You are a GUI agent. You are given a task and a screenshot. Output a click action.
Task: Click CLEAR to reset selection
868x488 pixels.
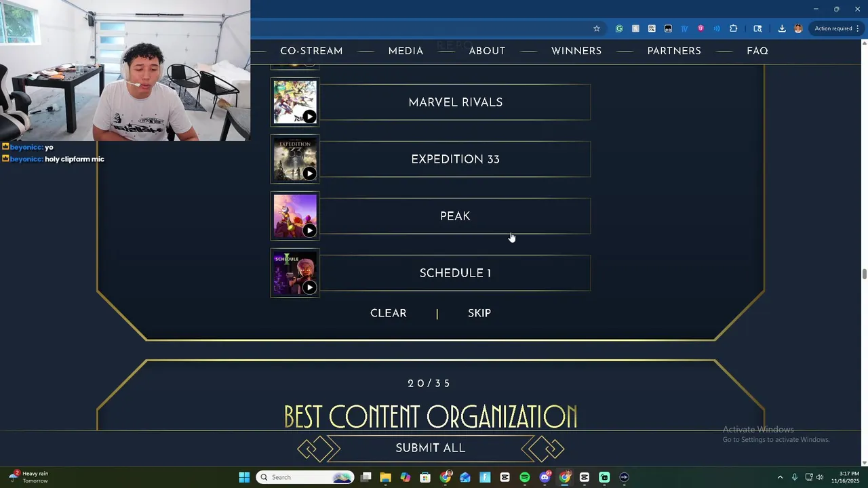(389, 313)
